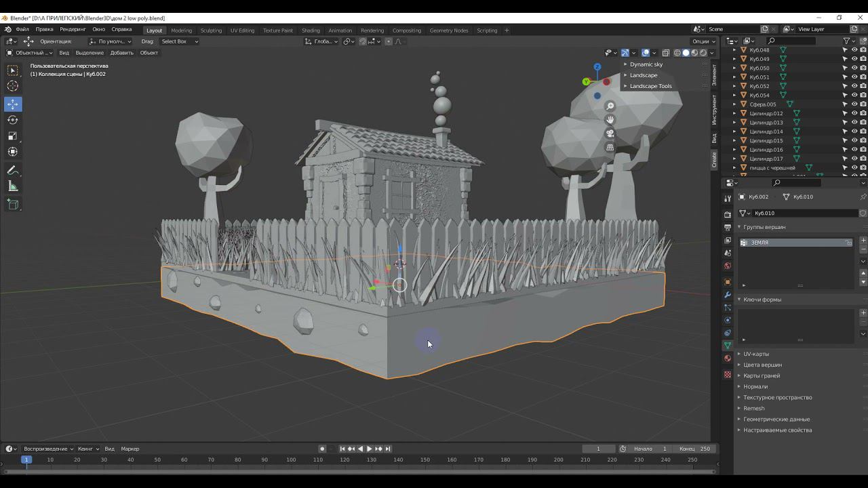Add a new vertex group with plus button
868x488 pixels.
point(863,241)
